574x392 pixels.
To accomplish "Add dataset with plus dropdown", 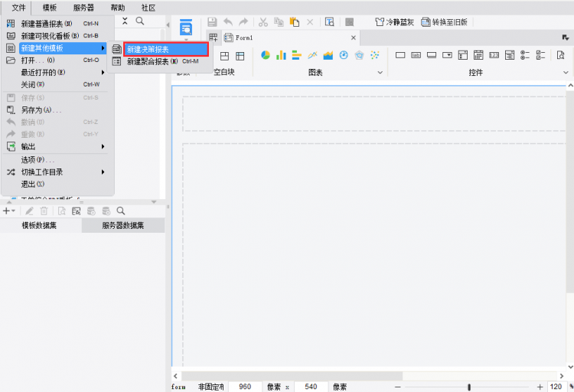I will point(8,211).
